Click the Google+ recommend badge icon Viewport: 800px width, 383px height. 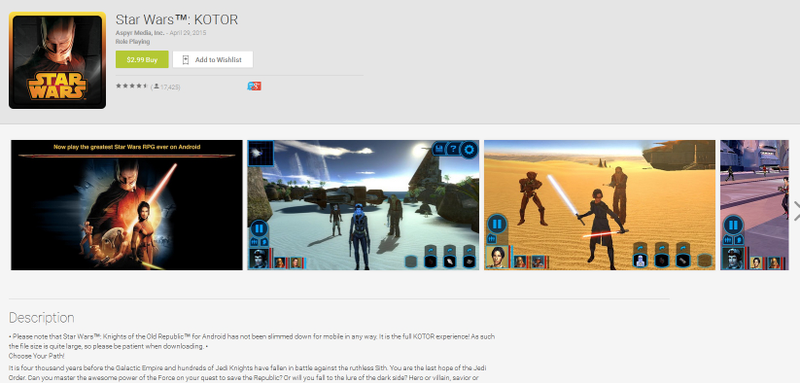click(x=254, y=86)
